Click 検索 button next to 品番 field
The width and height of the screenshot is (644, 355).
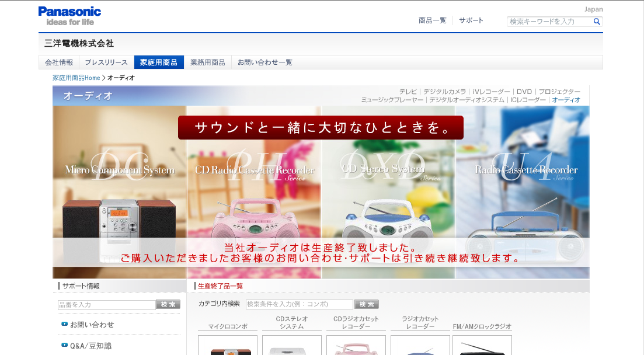tap(168, 304)
